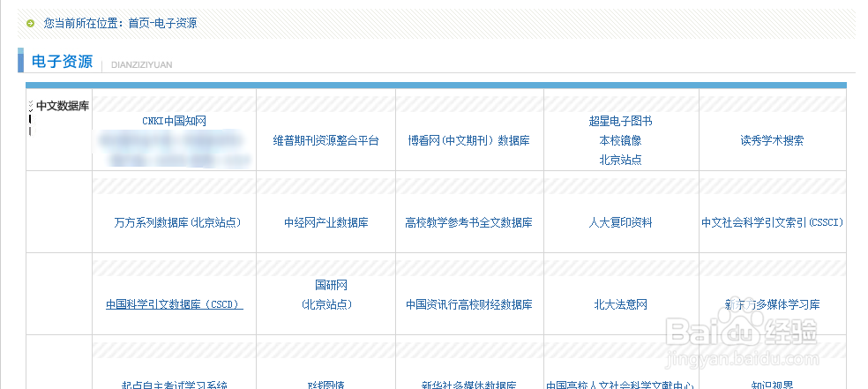Open 北大法意网
868x389 pixels.
[620, 304]
